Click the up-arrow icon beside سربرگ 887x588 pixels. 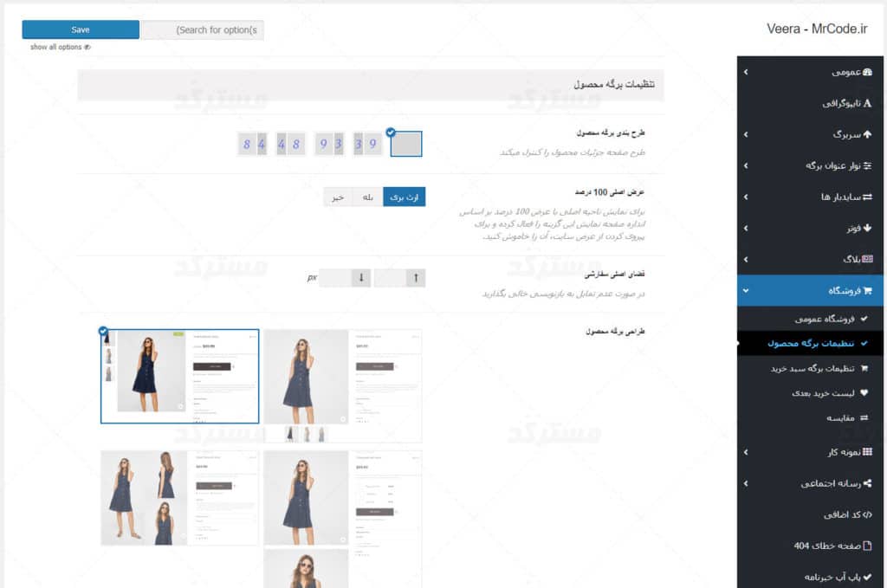tap(867, 134)
